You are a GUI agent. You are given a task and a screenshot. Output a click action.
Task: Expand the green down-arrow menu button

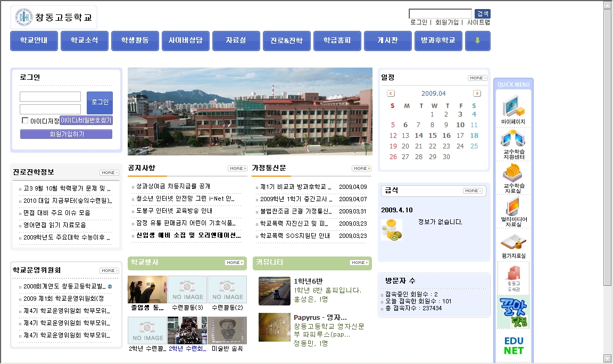pyautogui.click(x=477, y=41)
